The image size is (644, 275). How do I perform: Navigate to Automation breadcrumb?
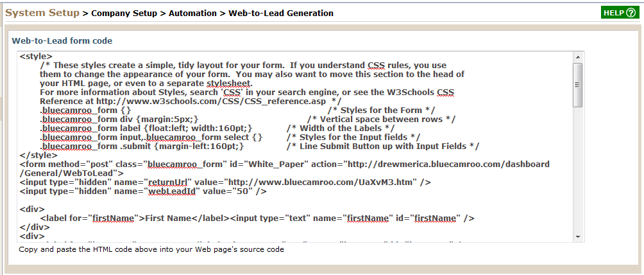[x=192, y=13]
